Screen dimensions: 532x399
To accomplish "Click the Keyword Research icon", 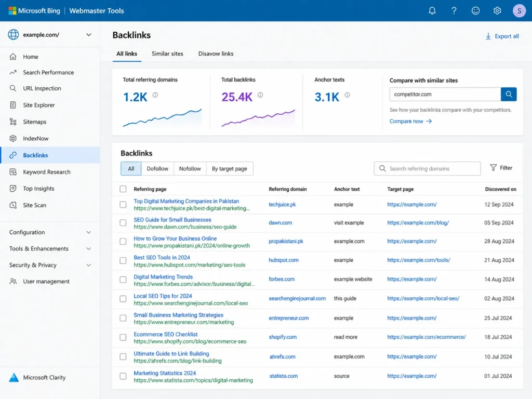I will (13, 171).
